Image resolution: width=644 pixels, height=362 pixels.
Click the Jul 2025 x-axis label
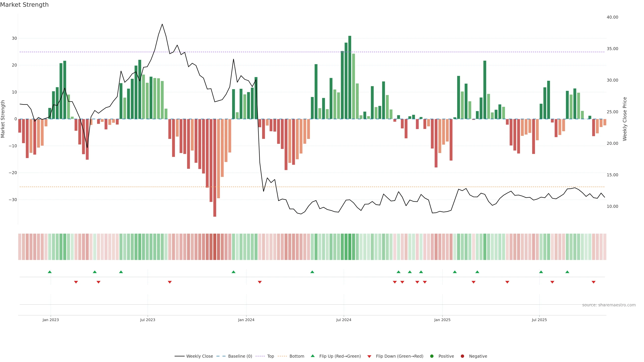[x=539, y=320]
